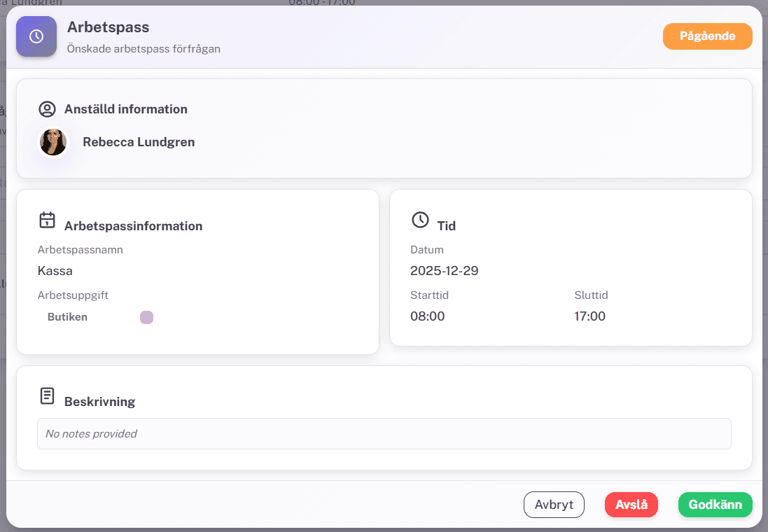The image size is (768, 532).
Task: Open Rebecca Lundgren's profile picture
Action: point(53,142)
